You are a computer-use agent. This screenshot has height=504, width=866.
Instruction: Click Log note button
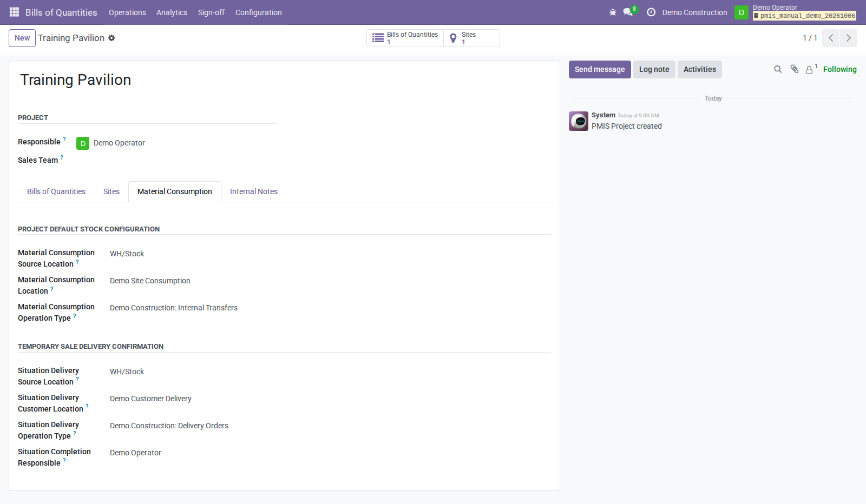pyautogui.click(x=654, y=69)
